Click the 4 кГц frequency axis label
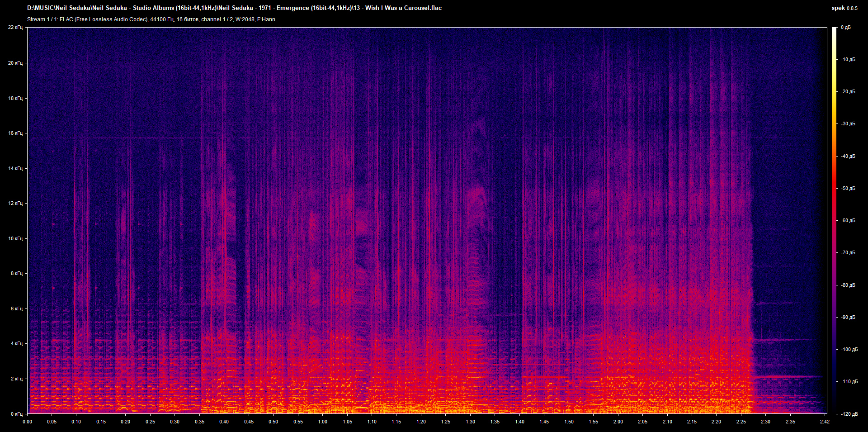Viewport: 868px width, 432px height. [16, 343]
